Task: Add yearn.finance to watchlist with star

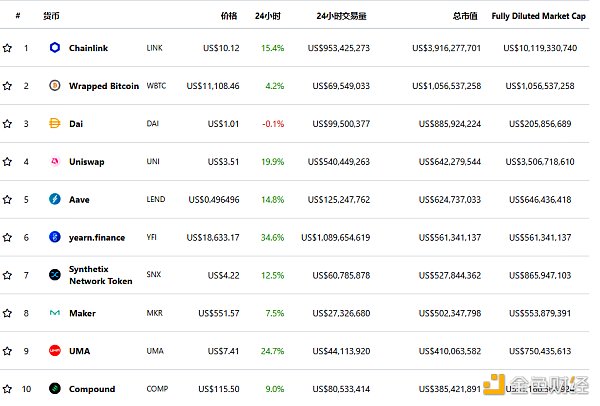Action: coord(8,237)
